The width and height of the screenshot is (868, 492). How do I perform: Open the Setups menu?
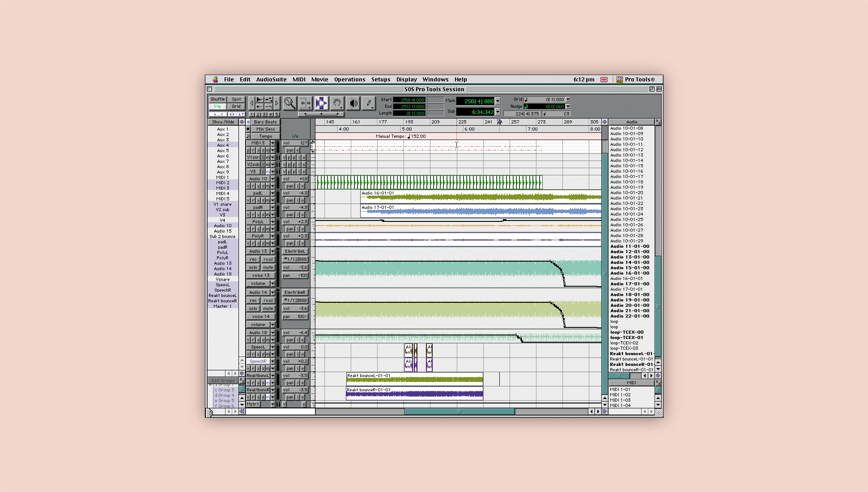381,79
